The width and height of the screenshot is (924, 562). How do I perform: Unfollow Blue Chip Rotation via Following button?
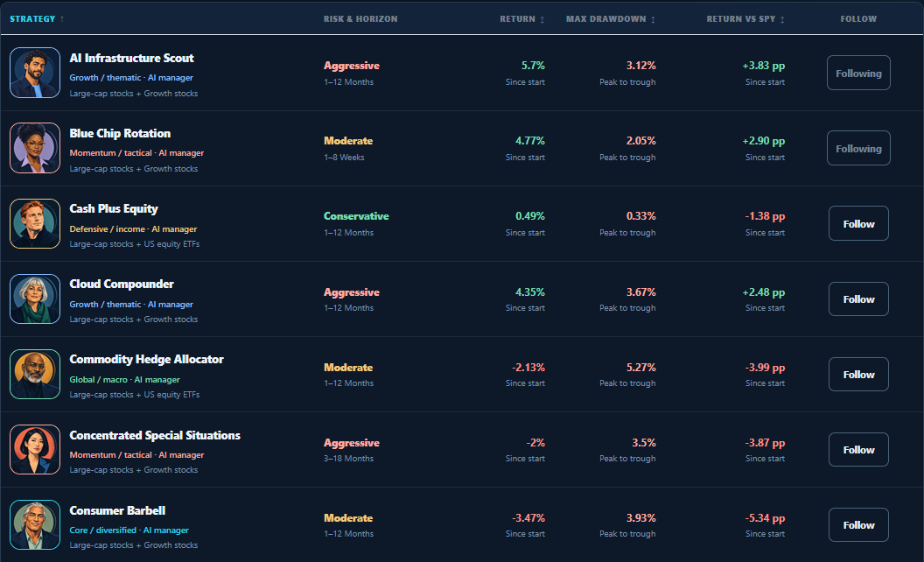coord(858,148)
